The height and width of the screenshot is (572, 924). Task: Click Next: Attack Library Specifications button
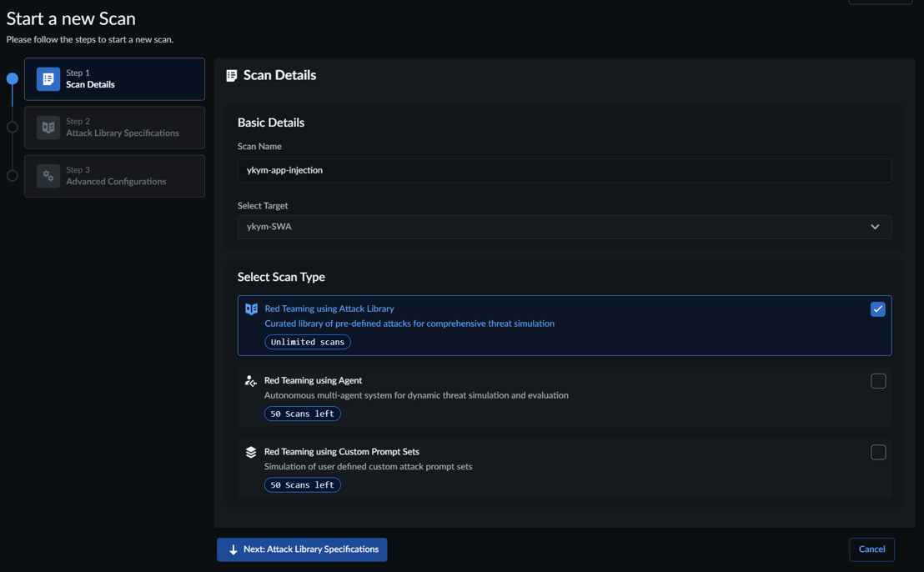point(302,549)
